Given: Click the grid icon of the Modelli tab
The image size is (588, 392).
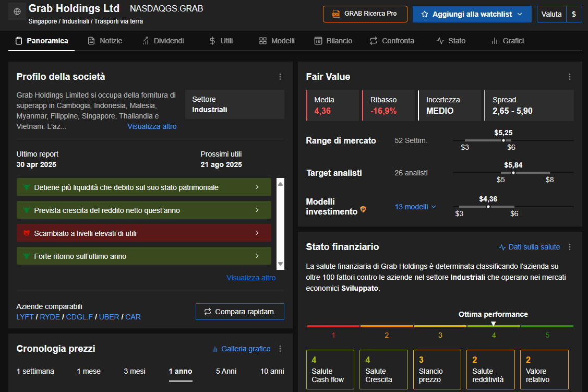Looking at the screenshot, I should click(x=263, y=41).
